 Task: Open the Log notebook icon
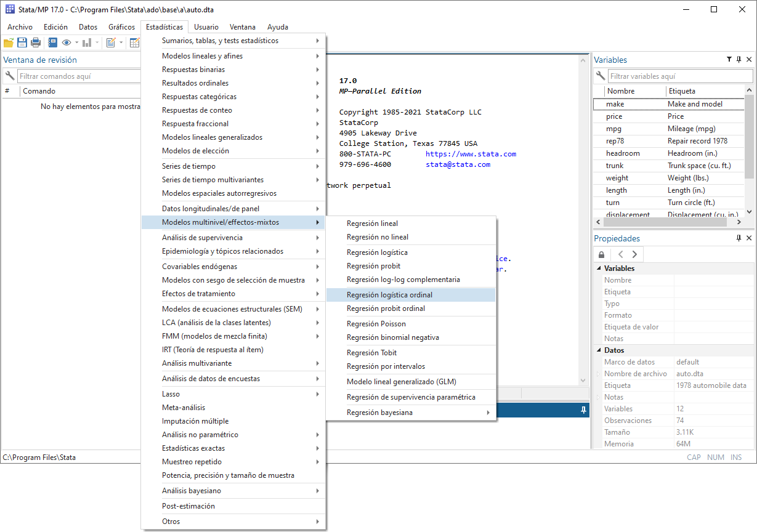pyautogui.click(x=52, y=42)
